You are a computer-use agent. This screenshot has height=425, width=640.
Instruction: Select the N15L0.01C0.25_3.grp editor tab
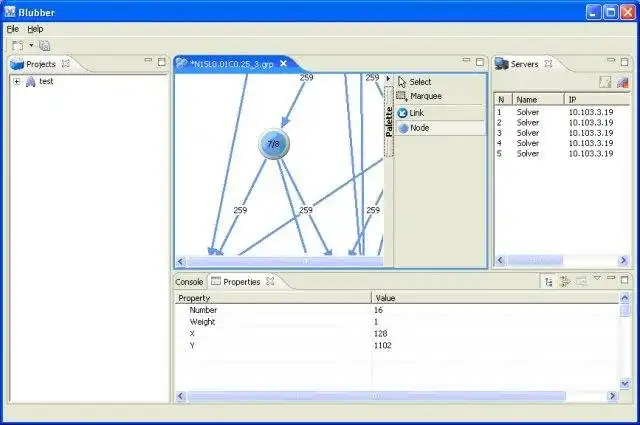[231, 64]
